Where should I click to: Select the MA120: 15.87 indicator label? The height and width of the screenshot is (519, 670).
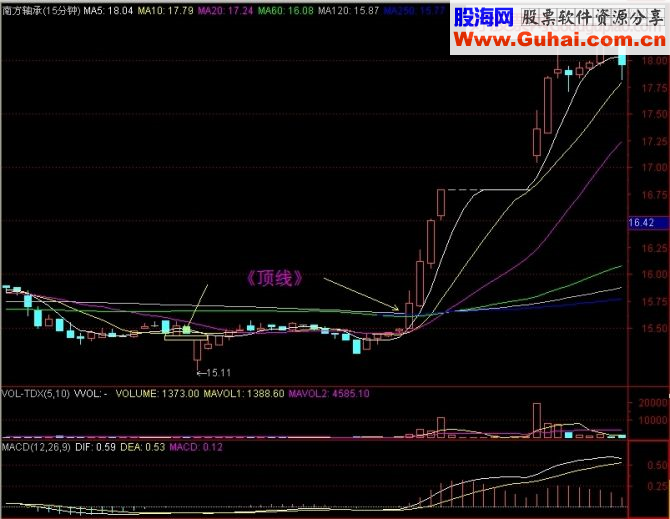(349, 11)
